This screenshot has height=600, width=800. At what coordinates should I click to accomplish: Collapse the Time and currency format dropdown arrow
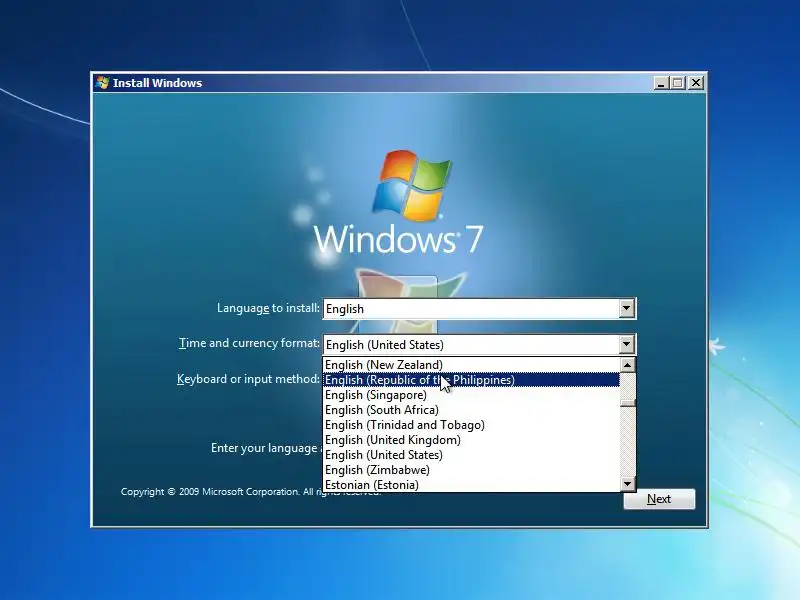click(627, 344)
